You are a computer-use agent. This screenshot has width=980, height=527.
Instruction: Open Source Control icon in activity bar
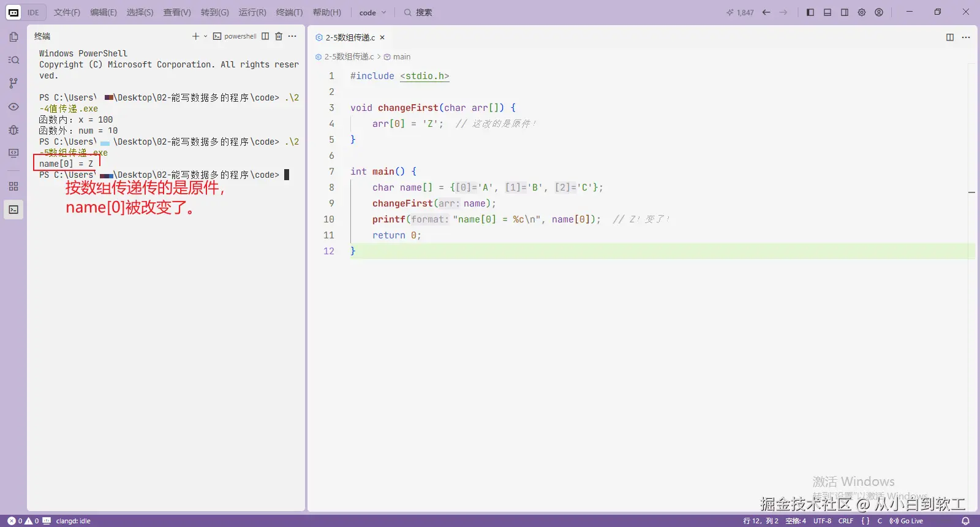pyautogui.click(x=13, y=83)
